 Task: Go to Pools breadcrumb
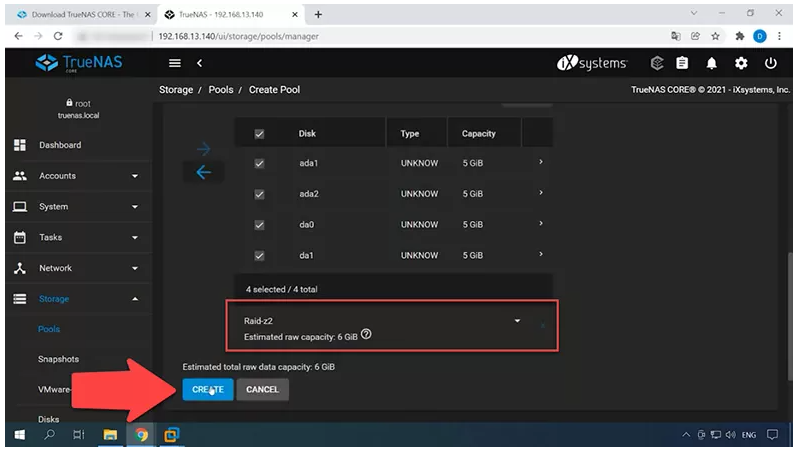point(221,90)
